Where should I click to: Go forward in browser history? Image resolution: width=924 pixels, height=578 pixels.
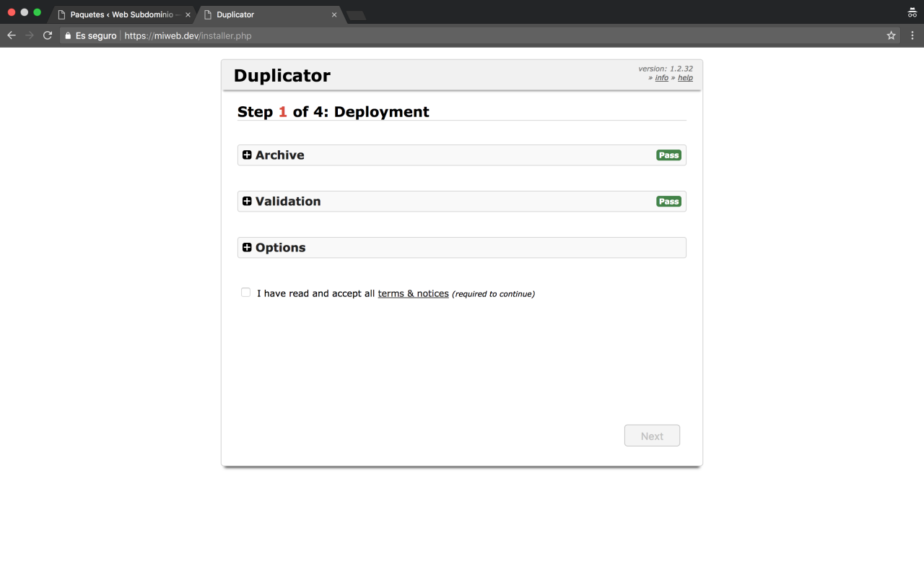(30, 35)
